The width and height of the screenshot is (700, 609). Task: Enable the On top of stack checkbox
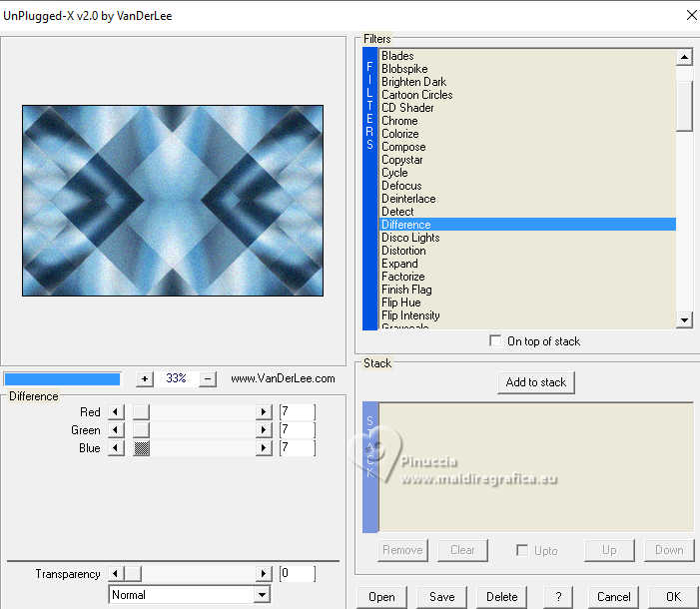495,340
